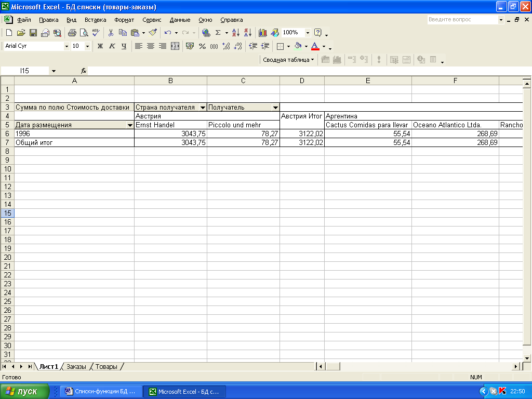Open the zoom 100% dropdown
The height and width of the screenshot is (399, 532).
pyautogui.click(x=308, y=33)
